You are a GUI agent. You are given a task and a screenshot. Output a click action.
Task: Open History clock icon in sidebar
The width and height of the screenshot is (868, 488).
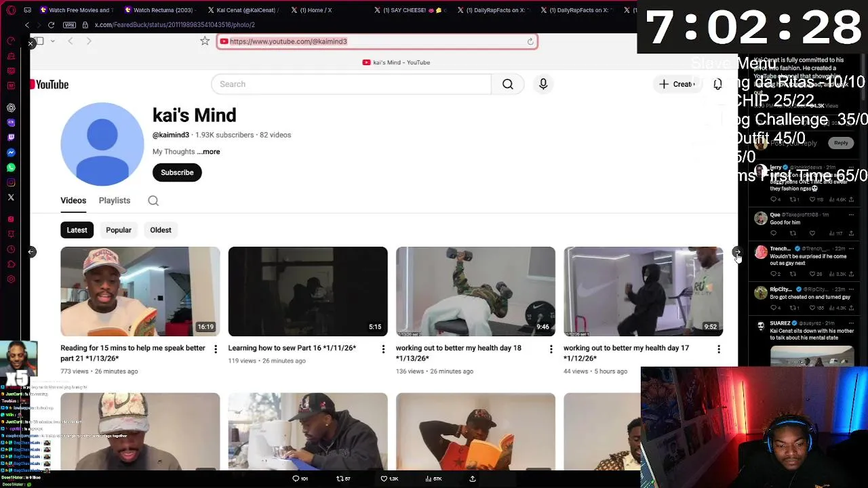coord(11,249)
